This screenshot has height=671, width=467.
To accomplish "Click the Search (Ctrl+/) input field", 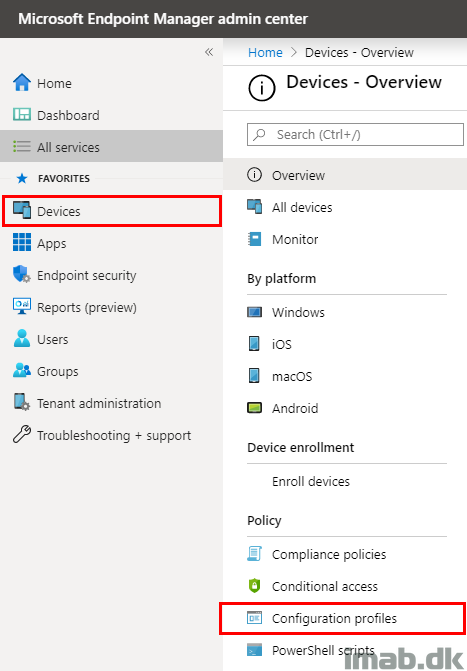I will tap(355, 134).
